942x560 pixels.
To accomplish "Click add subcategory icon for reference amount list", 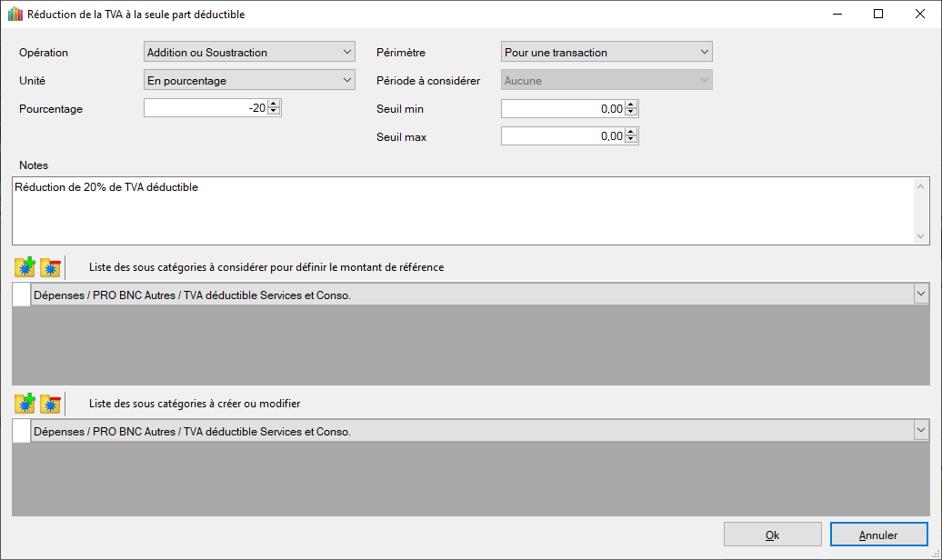I will pos(25,267).
